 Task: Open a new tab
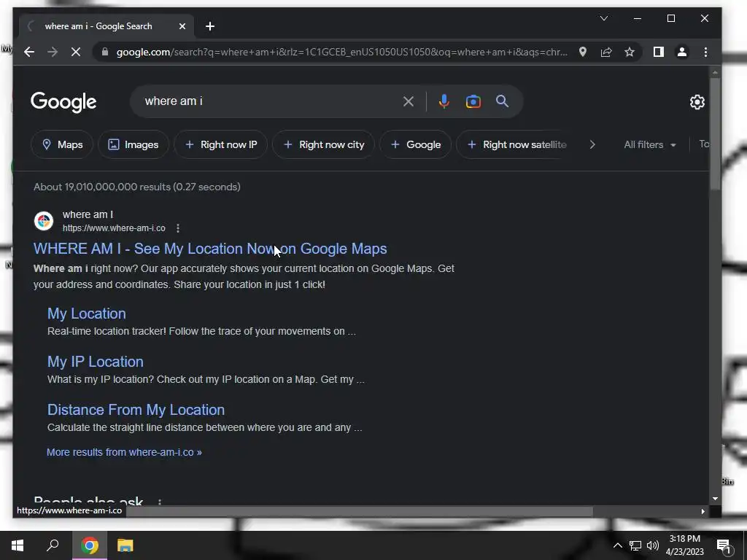pos(209,26)
